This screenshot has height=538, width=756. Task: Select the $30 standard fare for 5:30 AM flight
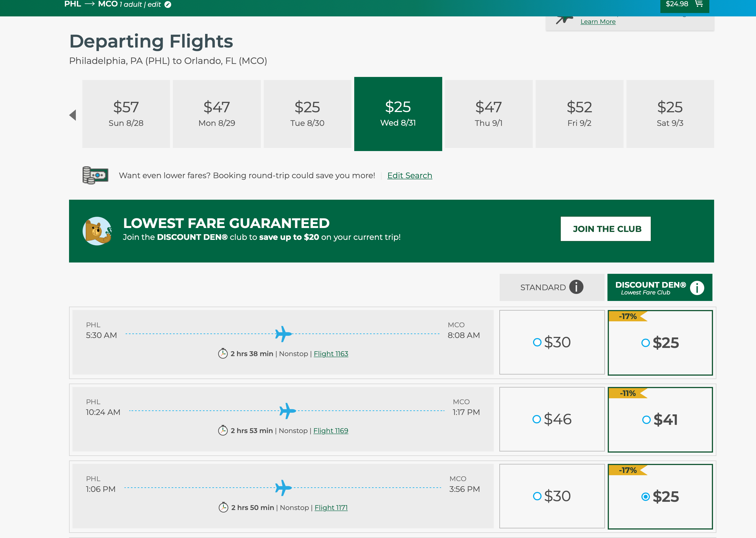(552, 342)
